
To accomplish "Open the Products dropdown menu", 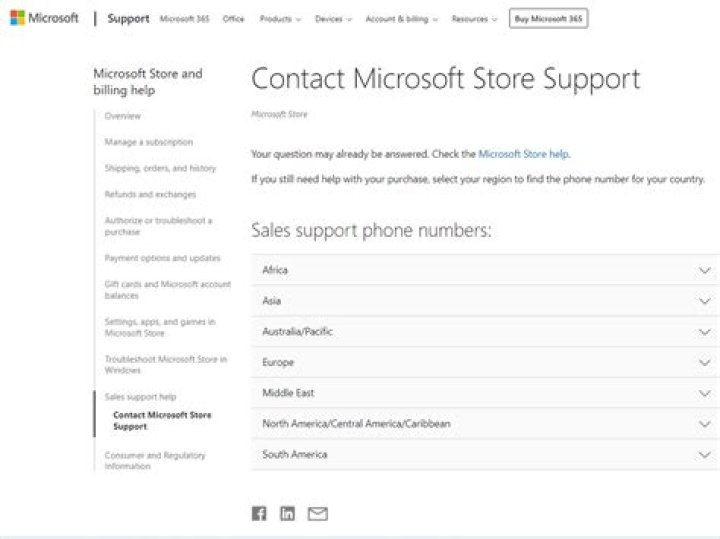I will (280, 19).
